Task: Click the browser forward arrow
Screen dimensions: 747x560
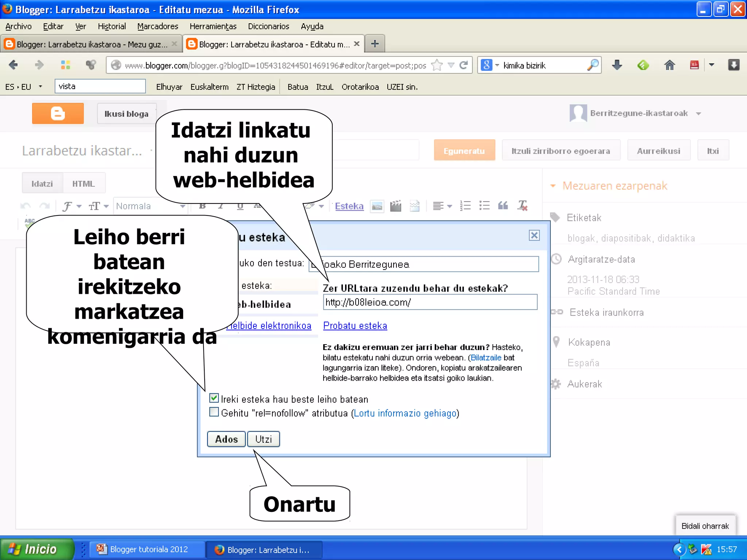Action: (x=39, y=65)
